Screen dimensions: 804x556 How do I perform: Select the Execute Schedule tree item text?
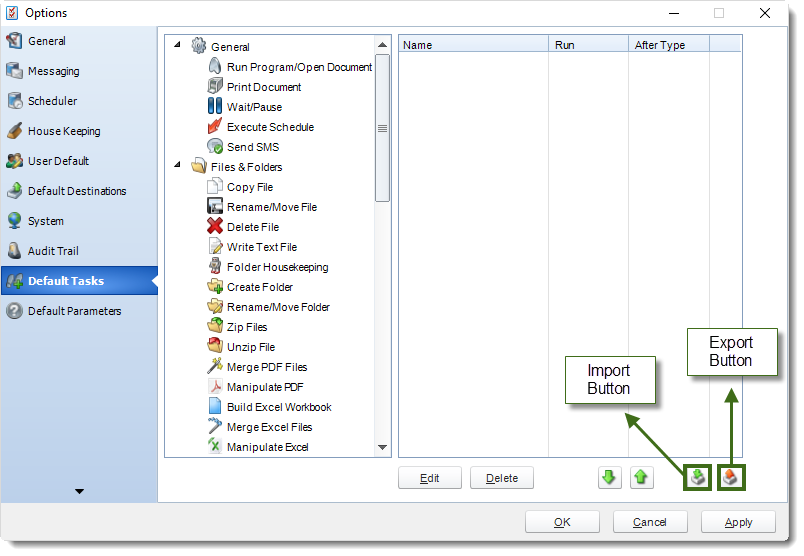coord(270,127)
